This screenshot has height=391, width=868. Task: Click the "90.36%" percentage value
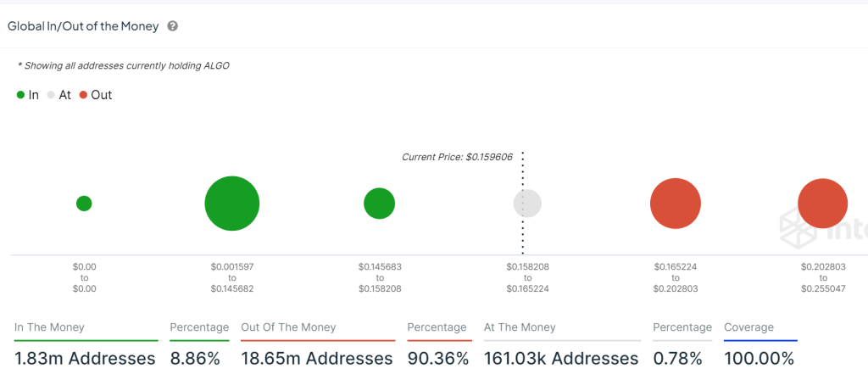pyautogui.click(x=438, y=359)
